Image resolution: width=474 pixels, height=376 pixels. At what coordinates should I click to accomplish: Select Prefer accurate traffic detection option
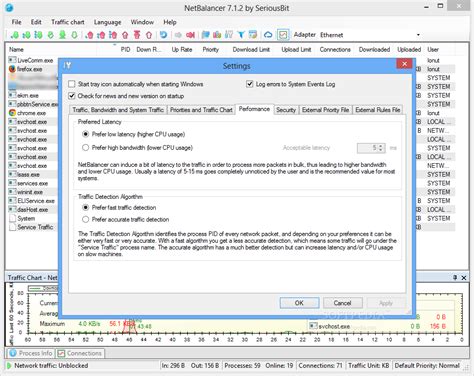click(86, 219)
